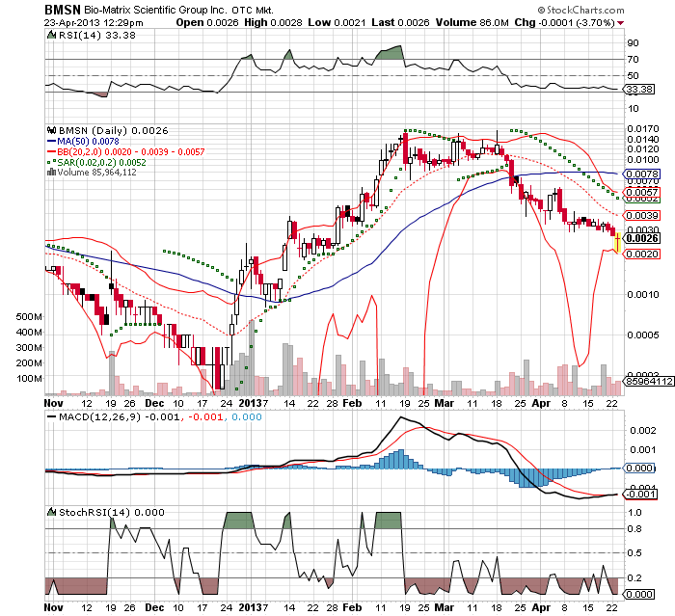
Task: Click the yellow highlighted latest candlestick
Action: tap(617, 242)
